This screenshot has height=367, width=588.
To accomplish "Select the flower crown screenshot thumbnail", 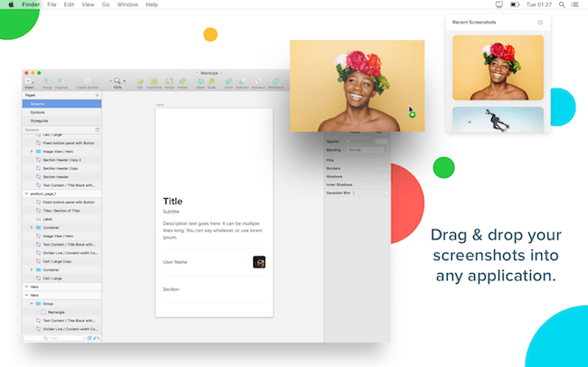I will [498, 68].
